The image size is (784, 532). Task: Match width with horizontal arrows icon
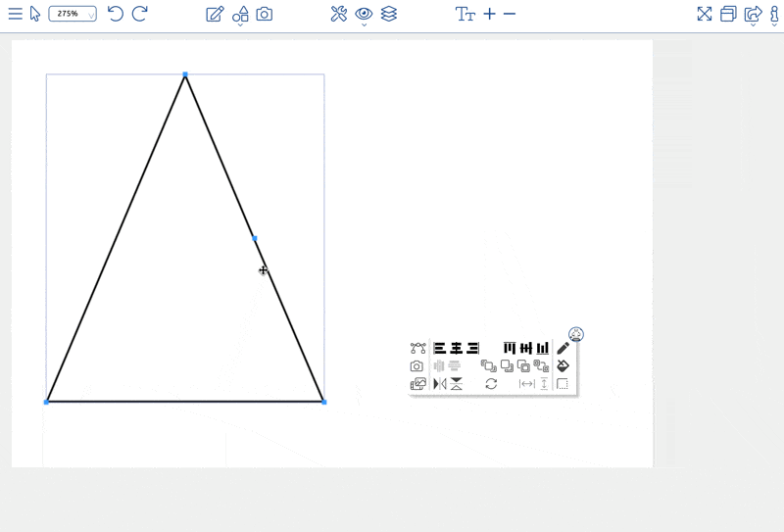(x=527, y=384)
